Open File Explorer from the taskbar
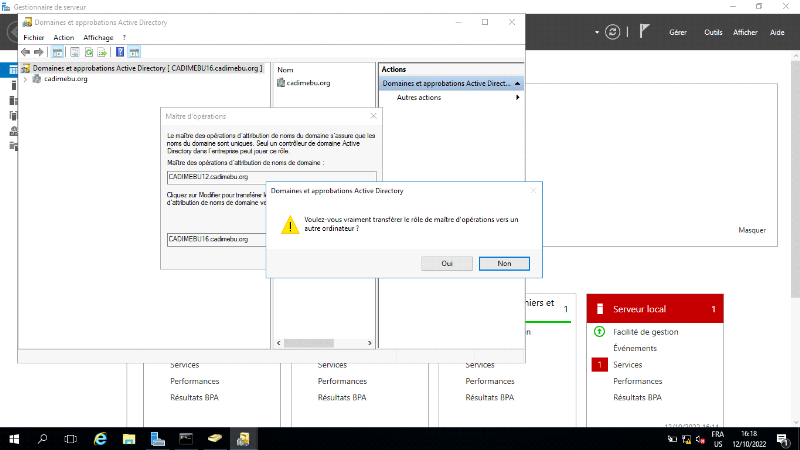The image size is (800, 450). click(129, 438)
